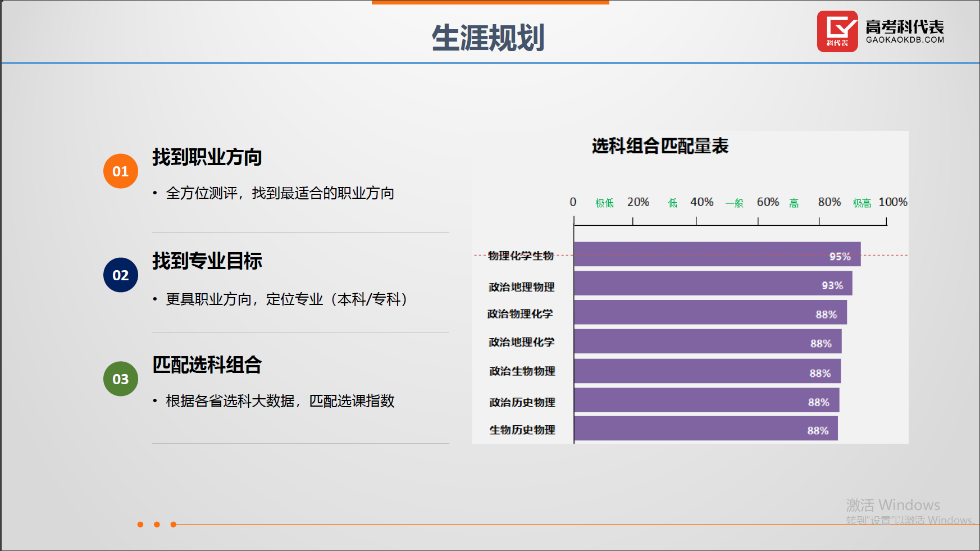
Task: Select the dark blue 02 circle badge
Action: (x=121, y=275)
